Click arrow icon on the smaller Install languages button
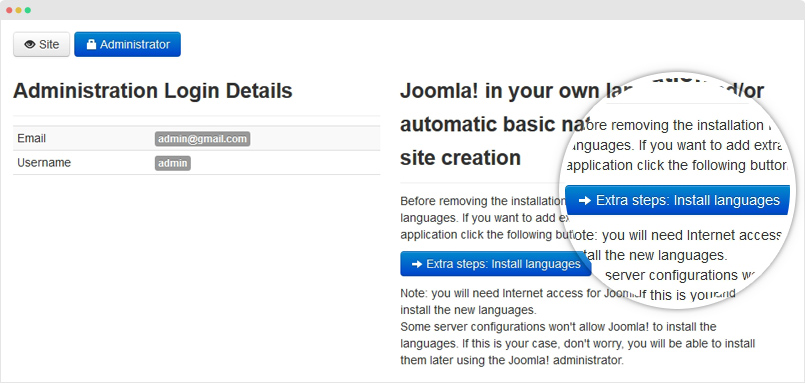Viewport: 805px width, 385px height. pos(417,264)
